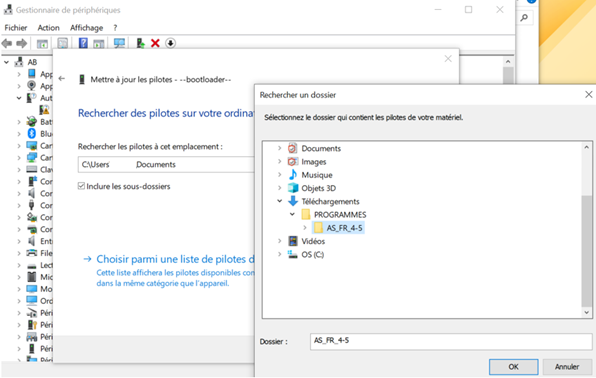The image size is (596, 378).
Task: Select the PROGRAMMES folder
Action: pyautogui.click(x=340, y=215)
